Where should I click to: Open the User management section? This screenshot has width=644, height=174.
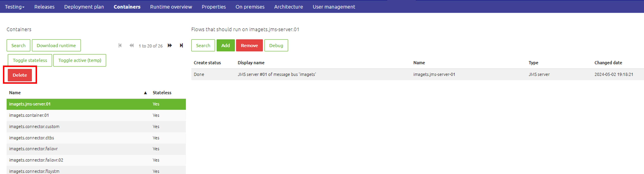(334, 7)
